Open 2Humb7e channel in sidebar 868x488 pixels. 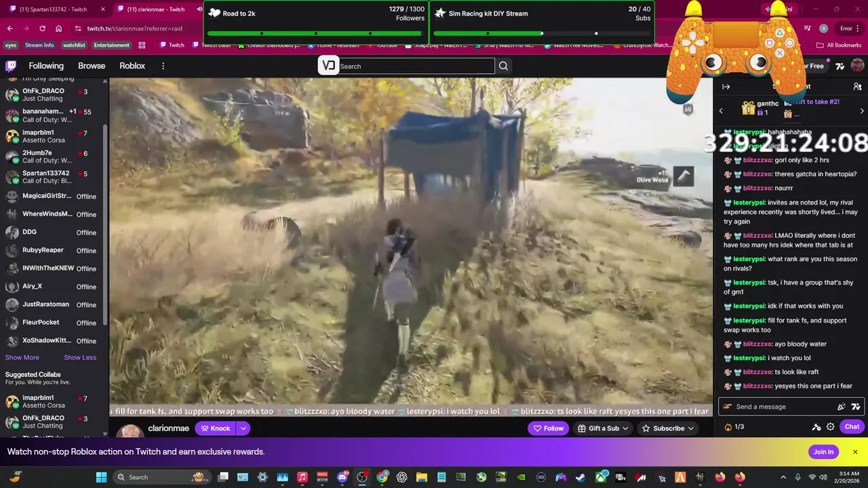[x=54, y=157]
